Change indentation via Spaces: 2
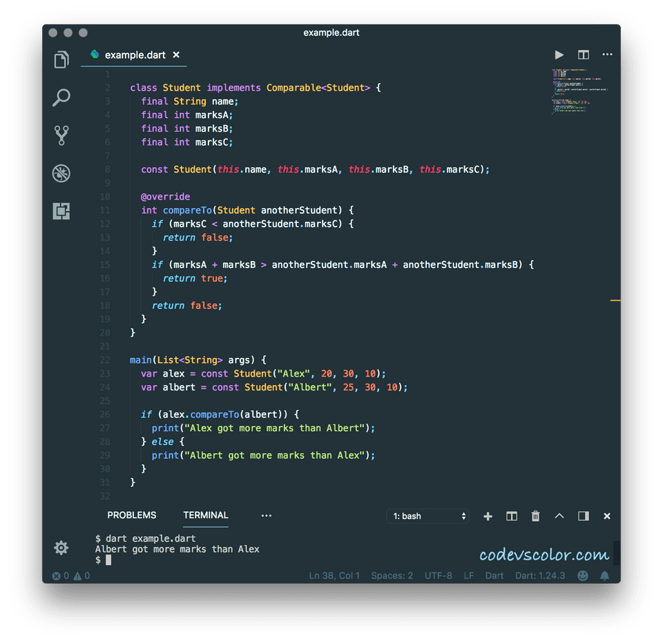 pyautogui.click(x=392, y=576)
